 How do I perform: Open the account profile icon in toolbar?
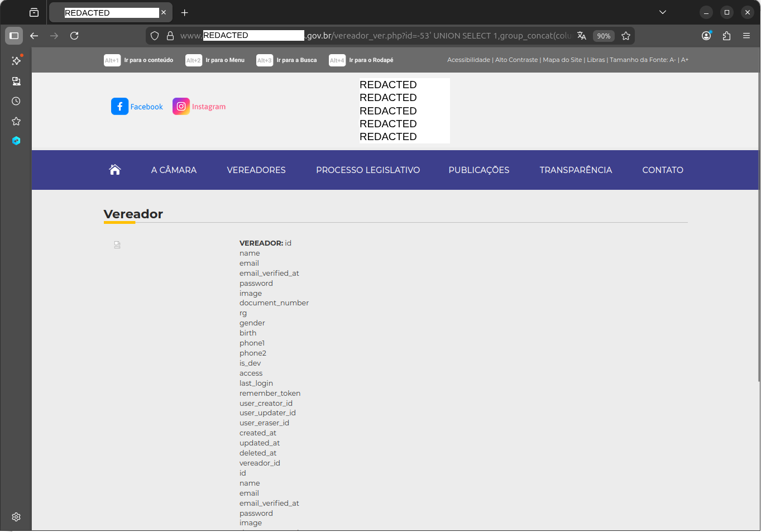(706, 35)
